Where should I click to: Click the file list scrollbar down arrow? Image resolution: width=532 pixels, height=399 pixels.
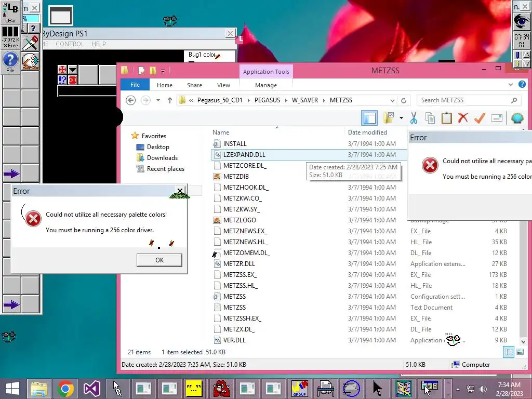pyautogui.click(x=523, y=341)
